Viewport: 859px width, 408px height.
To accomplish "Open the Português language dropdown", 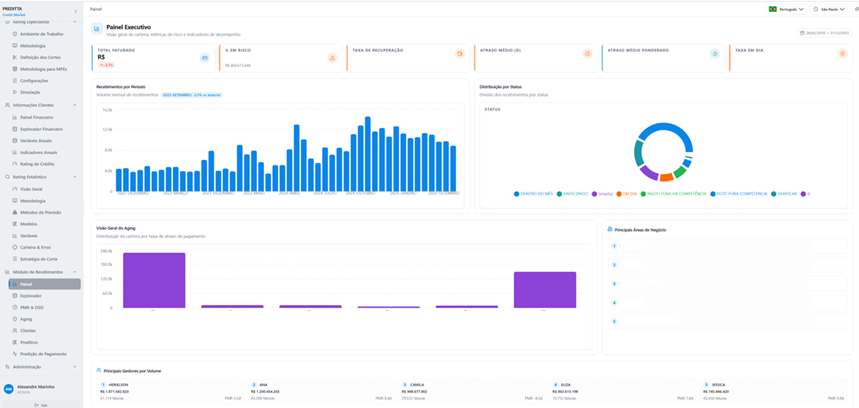I will point(787,9).
